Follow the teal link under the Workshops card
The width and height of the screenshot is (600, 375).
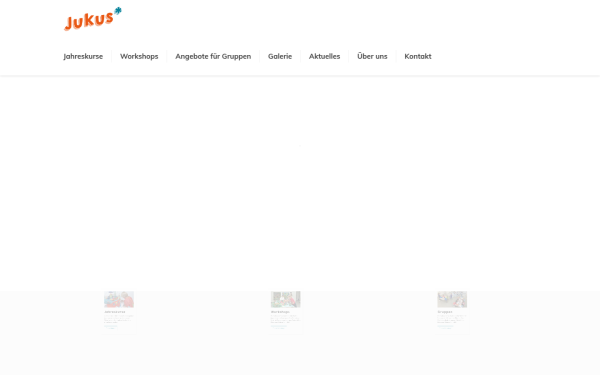(278, 327)
